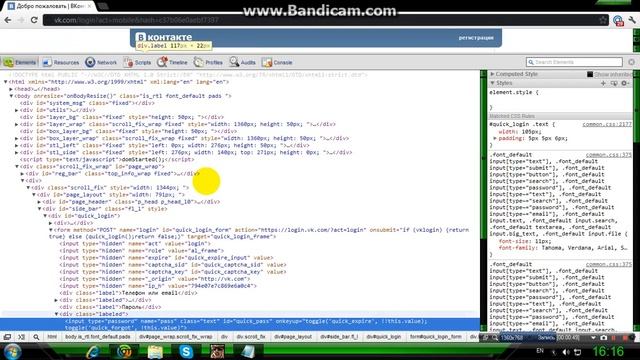Select the input name="ip_h" hidden row

[158, 286]
